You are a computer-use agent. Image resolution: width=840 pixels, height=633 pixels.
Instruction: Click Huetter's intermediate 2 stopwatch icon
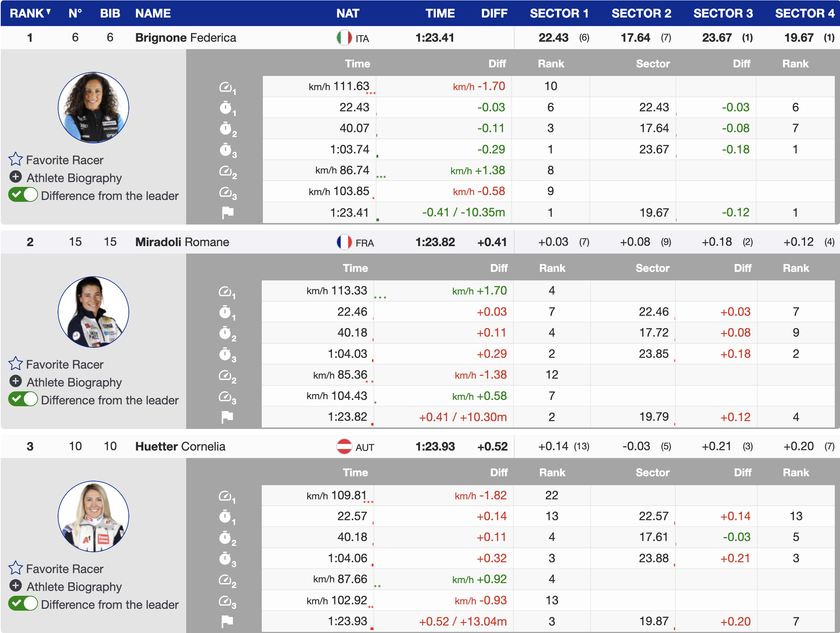(x=226, y=538)
